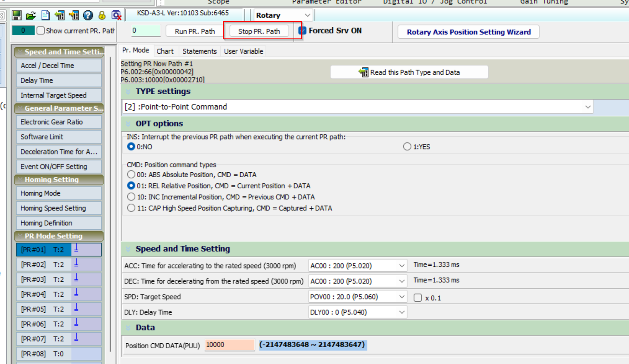Image resolution: width=629 pixels, height=364 pixels.
Task: Click the gear with red X toolbar icon
Action: click(x=116, y=16)
